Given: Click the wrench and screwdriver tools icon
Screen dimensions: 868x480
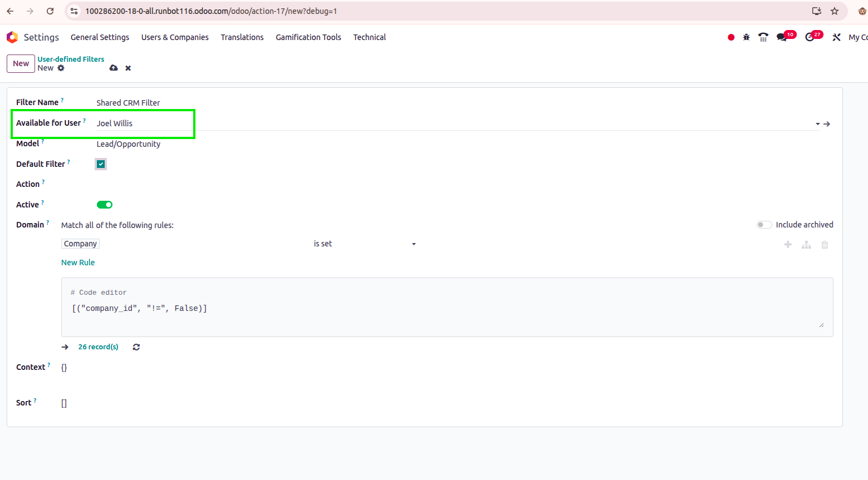Looking at the screenshot, I should click(836, 37).
